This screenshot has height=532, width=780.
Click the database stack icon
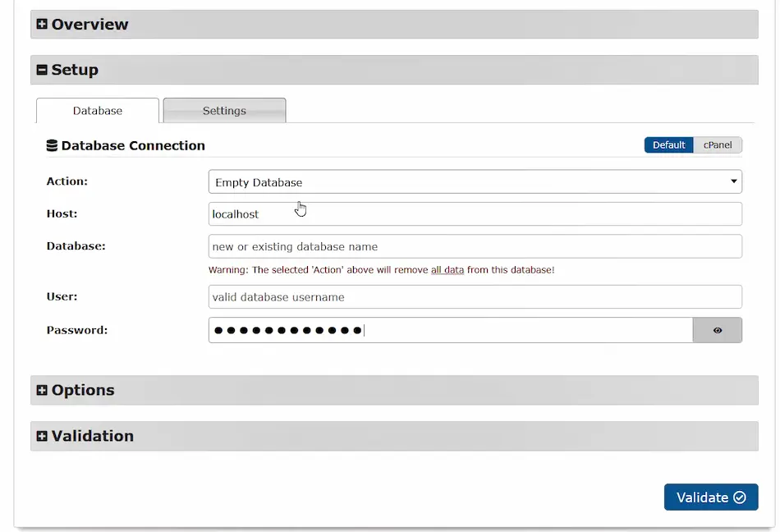click(52, 146)
